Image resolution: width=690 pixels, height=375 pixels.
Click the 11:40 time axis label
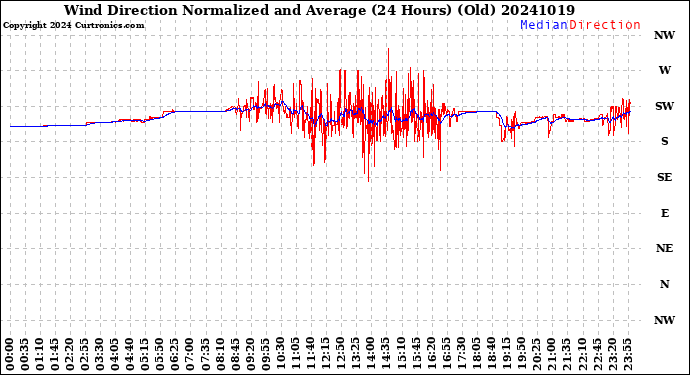(310, 355)
